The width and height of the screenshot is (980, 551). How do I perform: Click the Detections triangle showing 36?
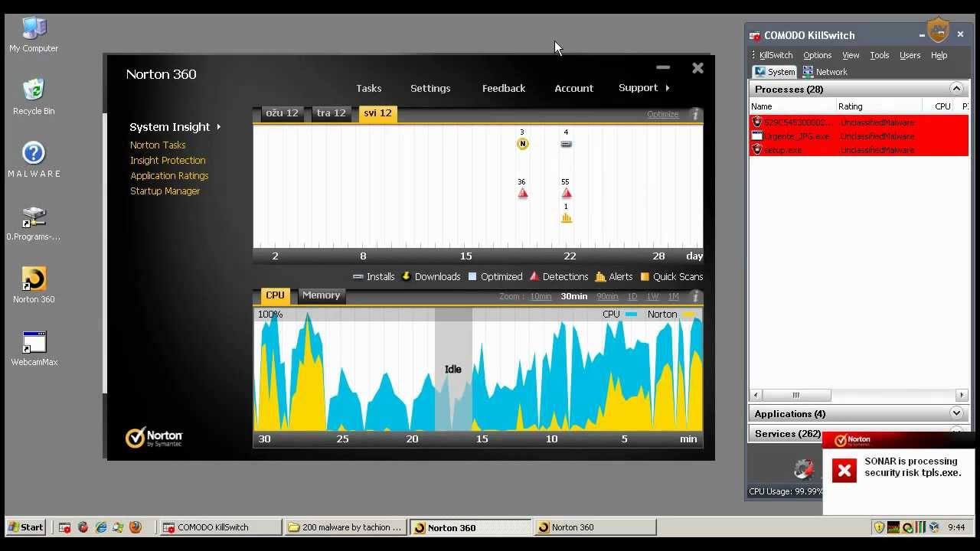tap(522, 194)
